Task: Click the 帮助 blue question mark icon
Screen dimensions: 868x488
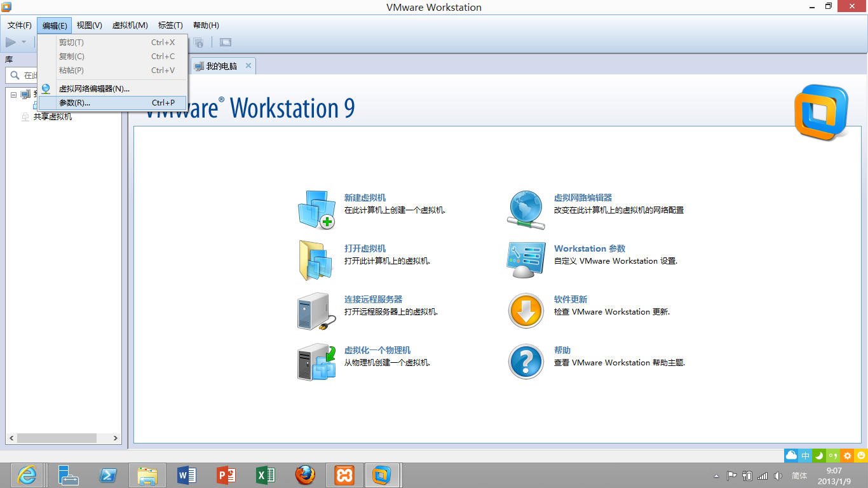Action: 526,362
